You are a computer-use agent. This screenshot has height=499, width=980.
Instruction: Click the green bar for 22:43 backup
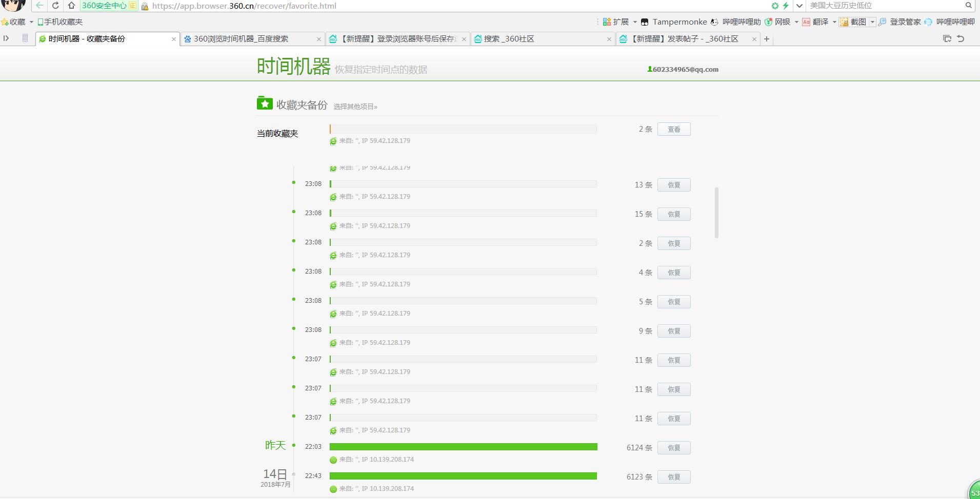(463, 476)
